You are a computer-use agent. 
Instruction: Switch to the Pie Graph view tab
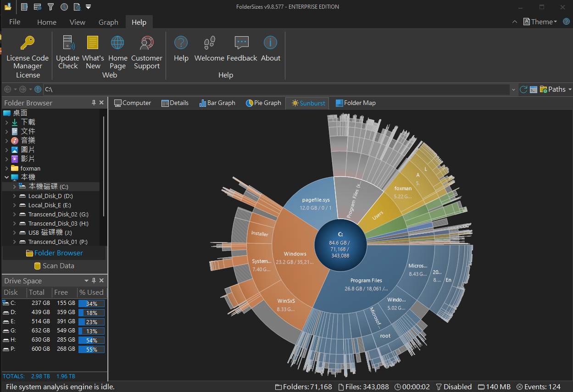[263, 103]
